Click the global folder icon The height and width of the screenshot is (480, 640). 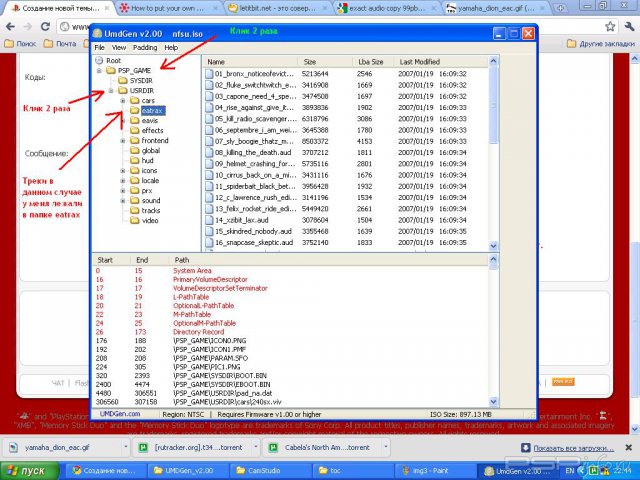coord(133,150)
